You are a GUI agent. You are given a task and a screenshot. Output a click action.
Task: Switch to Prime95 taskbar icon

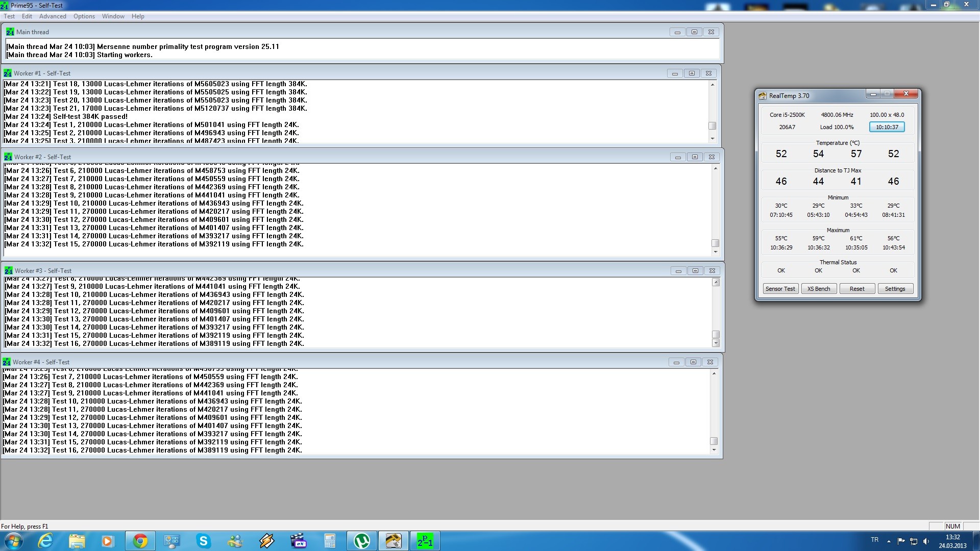click(425, 541)
